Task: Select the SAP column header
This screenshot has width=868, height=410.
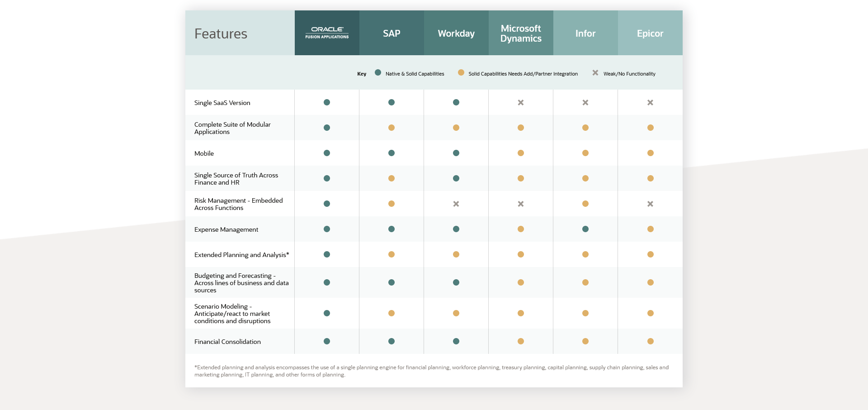Action: [392, 33]
